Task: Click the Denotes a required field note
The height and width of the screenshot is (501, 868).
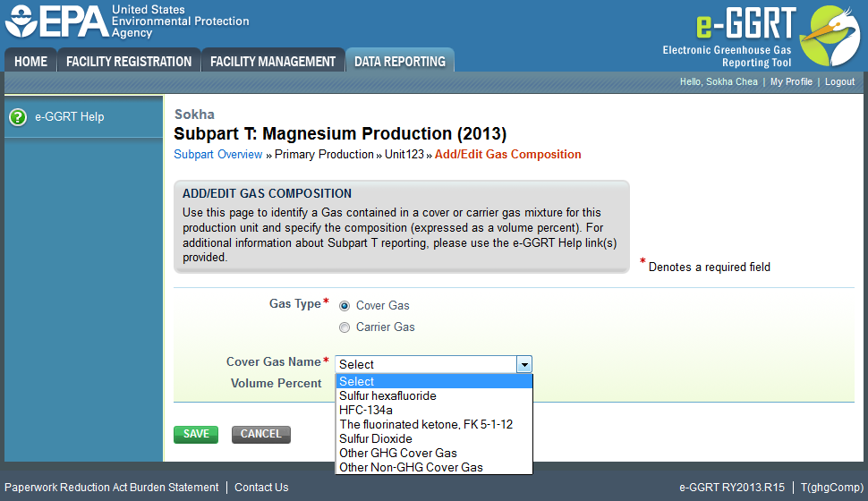Action: click(x=709, y=267)
